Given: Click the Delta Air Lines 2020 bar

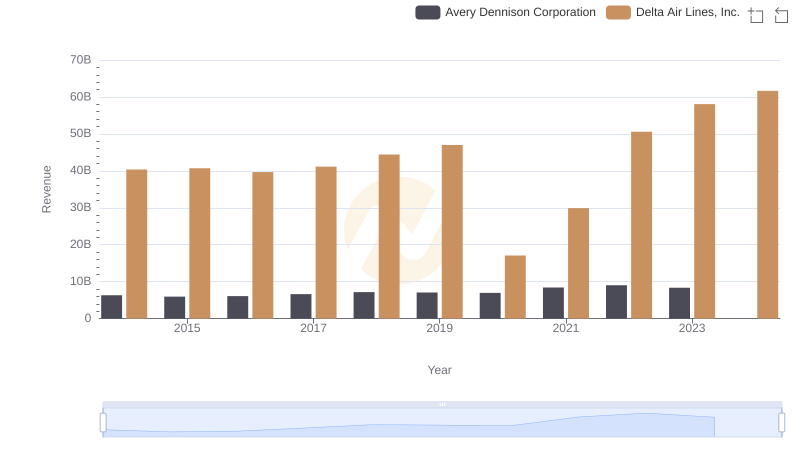Looking at the screenshot, I should (x=515, y=287).
